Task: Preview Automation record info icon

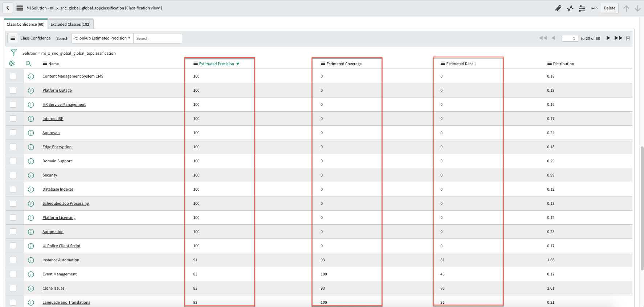Action: [31, 232]
